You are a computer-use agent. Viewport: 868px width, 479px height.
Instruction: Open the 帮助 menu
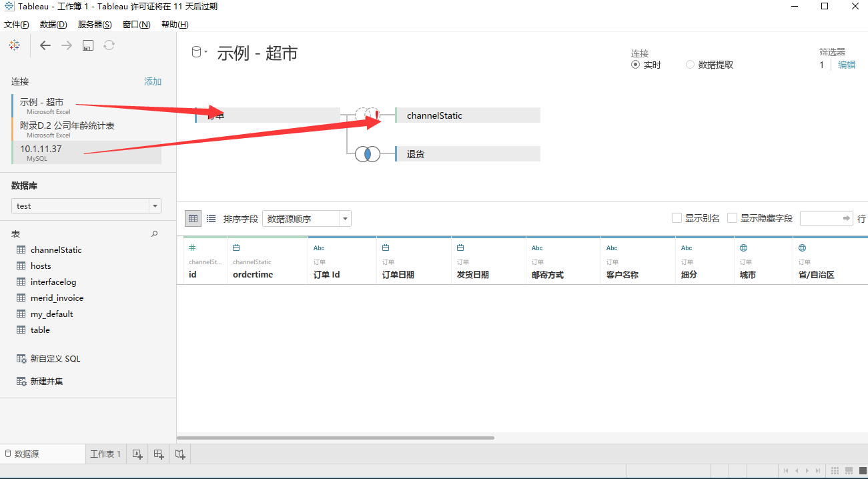[175, 25]
